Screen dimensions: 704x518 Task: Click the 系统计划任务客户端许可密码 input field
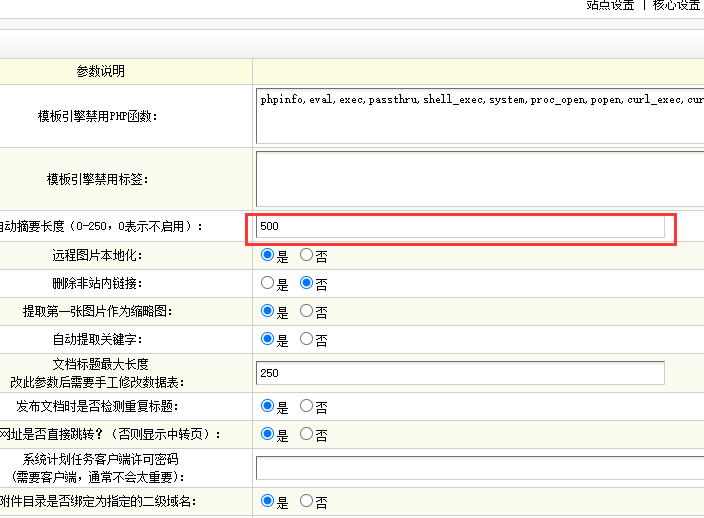(x=480, y=468)
